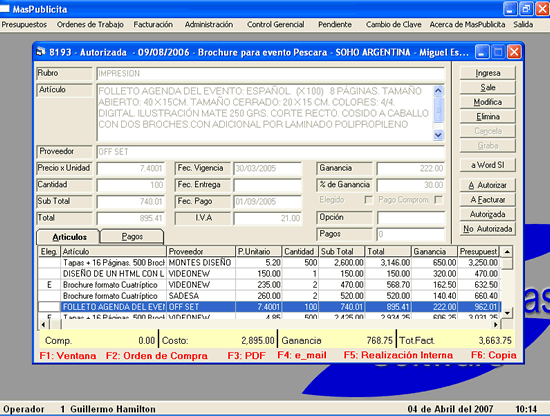The image size is (550, 416).
Task: Click the Ganancia column header
Action: click(x=434, y=251)
